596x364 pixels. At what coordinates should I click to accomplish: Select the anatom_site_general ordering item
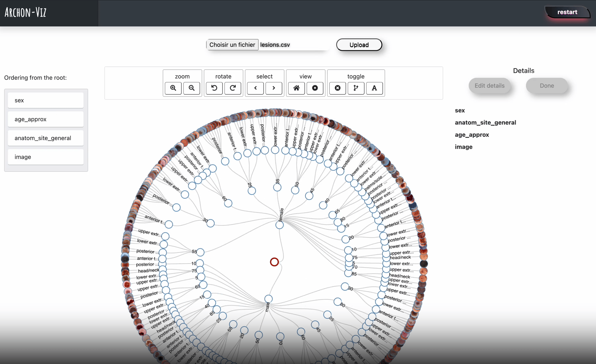click(x=46, y=138)
